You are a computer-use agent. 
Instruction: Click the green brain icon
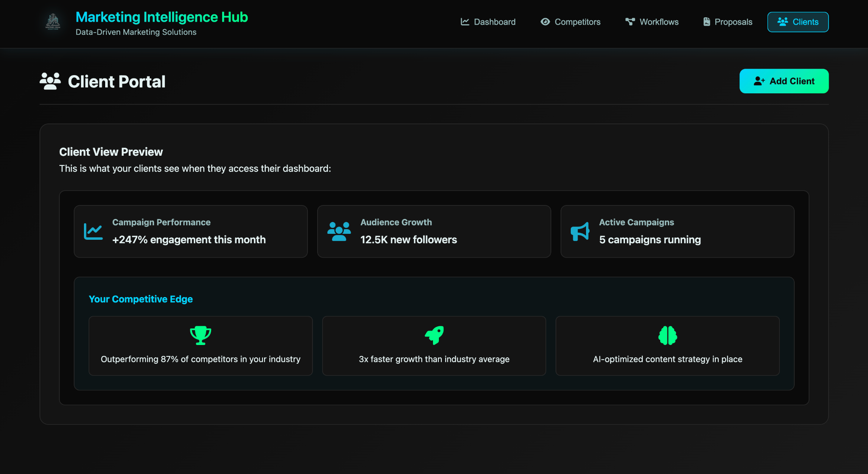click(x=667, y=335)
